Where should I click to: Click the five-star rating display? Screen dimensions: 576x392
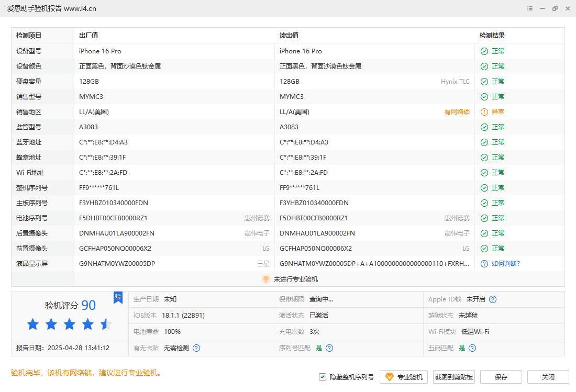point(70,324)
